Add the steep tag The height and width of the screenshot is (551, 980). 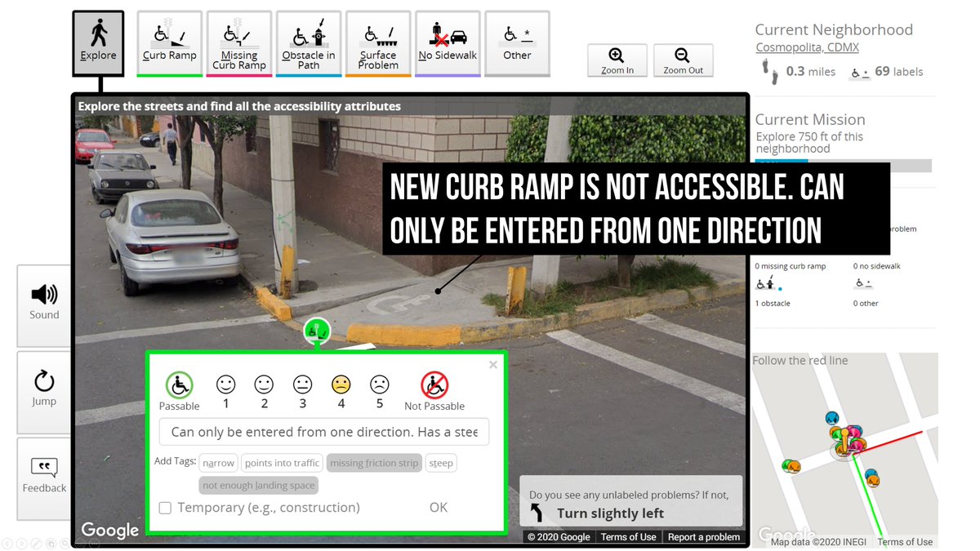tap(441, 463)
